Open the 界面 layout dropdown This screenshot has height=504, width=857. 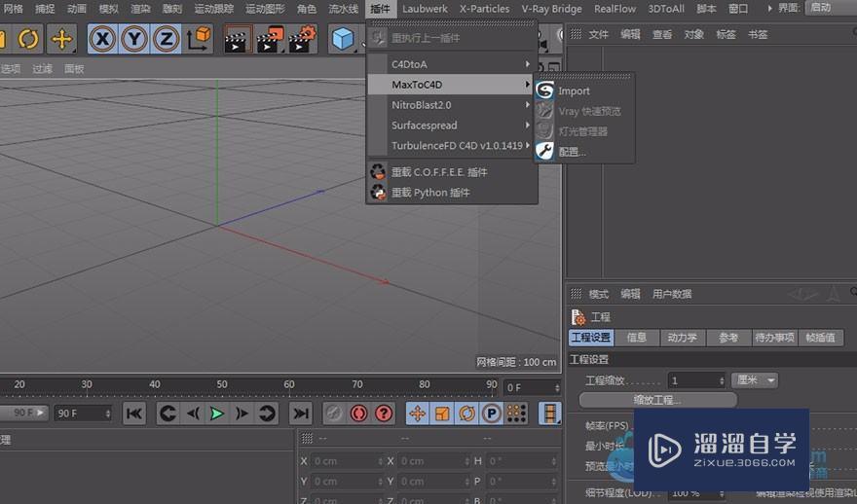(831, 8)
